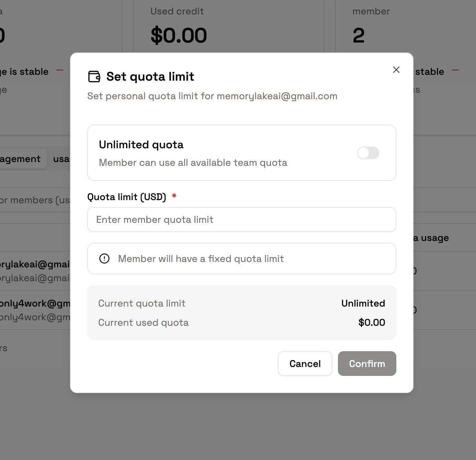Confirm the quota limit setting
Screen dimensions: 476x460
[367, 364]
